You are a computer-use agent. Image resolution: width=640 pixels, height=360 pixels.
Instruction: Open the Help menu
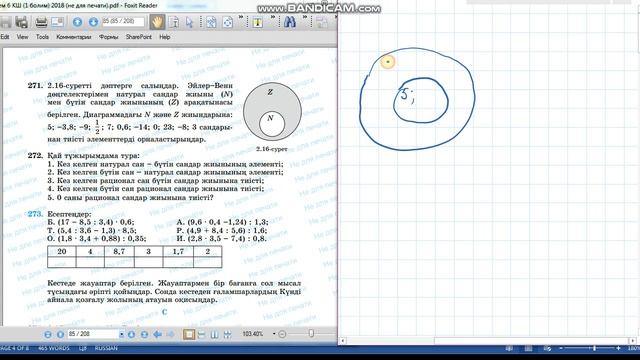click(164, 37)
